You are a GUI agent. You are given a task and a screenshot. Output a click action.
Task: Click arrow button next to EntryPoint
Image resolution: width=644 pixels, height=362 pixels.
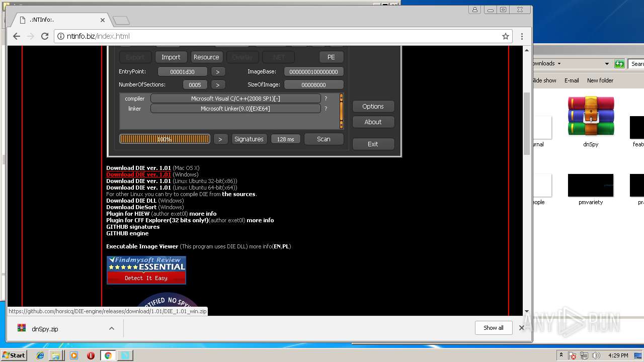click(x=218, y=72)
